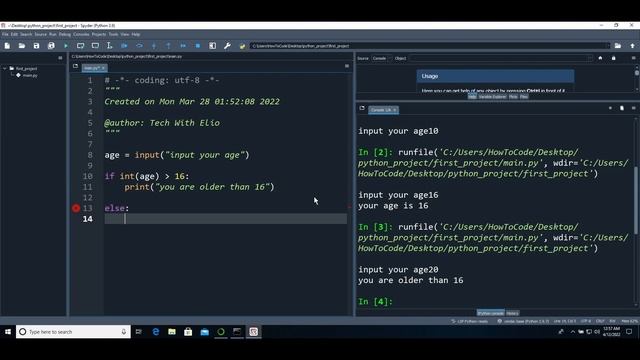Run cell and advance toolbar icon
Screen dimensions: 640x360
pyautogui.click(x=95, y=46)
